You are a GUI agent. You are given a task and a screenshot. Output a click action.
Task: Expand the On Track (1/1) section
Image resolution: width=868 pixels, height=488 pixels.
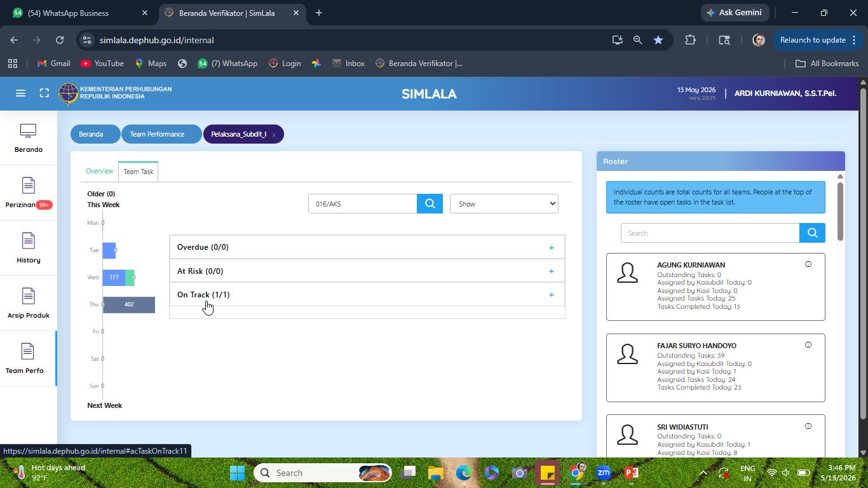point(367,295)
